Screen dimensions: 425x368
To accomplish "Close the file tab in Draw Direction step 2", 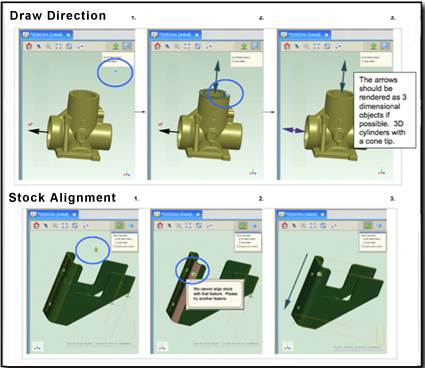I will pos(197,35).
